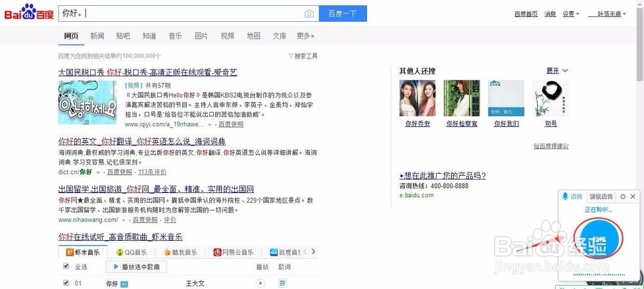Expand the 更多» tab menu

tap(305, 36)
